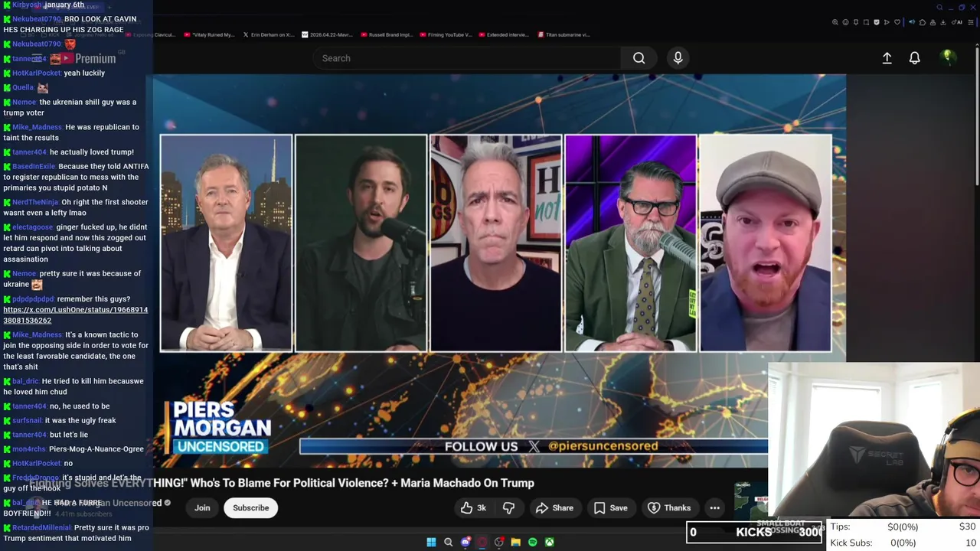
Task: Dislike the video with thumbs-down icon
Action: pos(508,507)
